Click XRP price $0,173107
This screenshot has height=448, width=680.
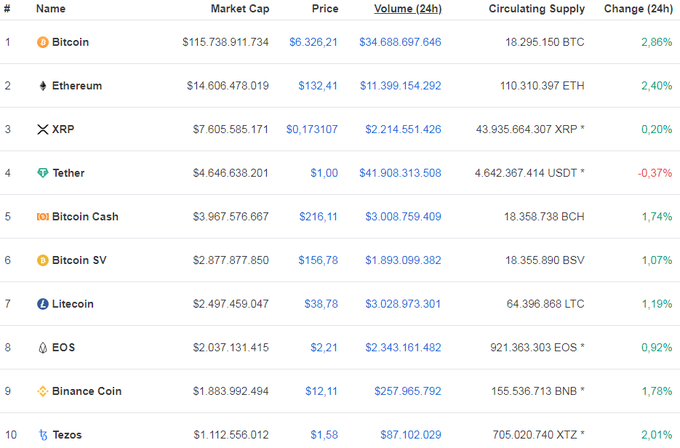click(x=312, y=129)
